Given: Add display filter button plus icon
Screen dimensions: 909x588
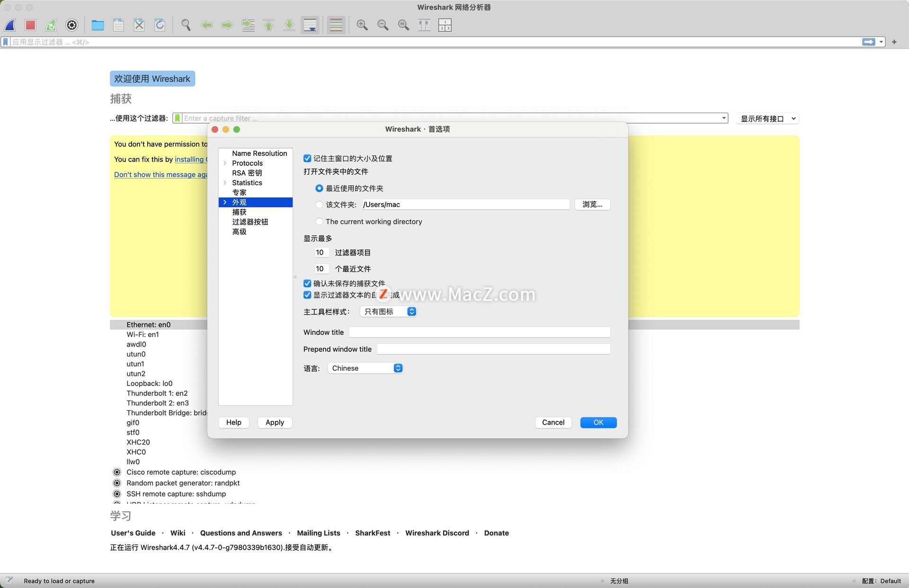Looking at the screenshot, I should click(x=894, y=42).
